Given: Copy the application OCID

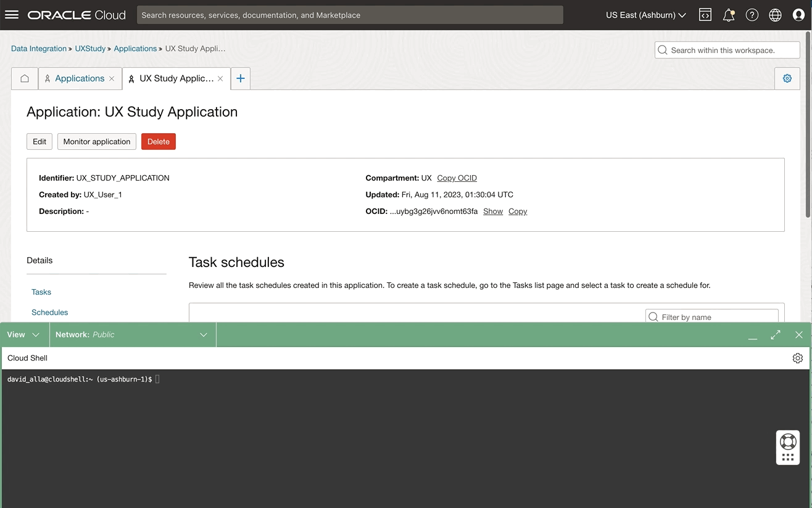Looking at the screenshot, I should tap(518, 211).
